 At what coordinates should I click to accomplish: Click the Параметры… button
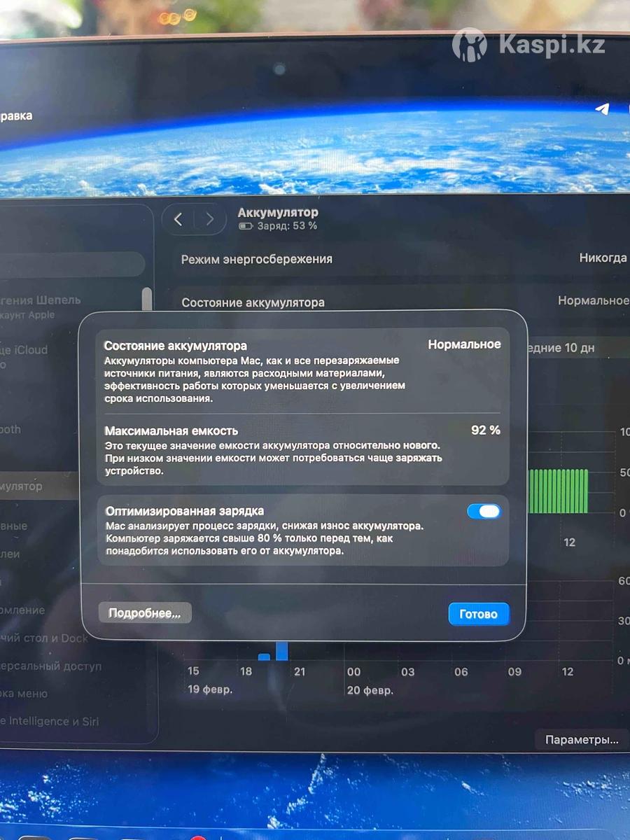coord(581,740)
